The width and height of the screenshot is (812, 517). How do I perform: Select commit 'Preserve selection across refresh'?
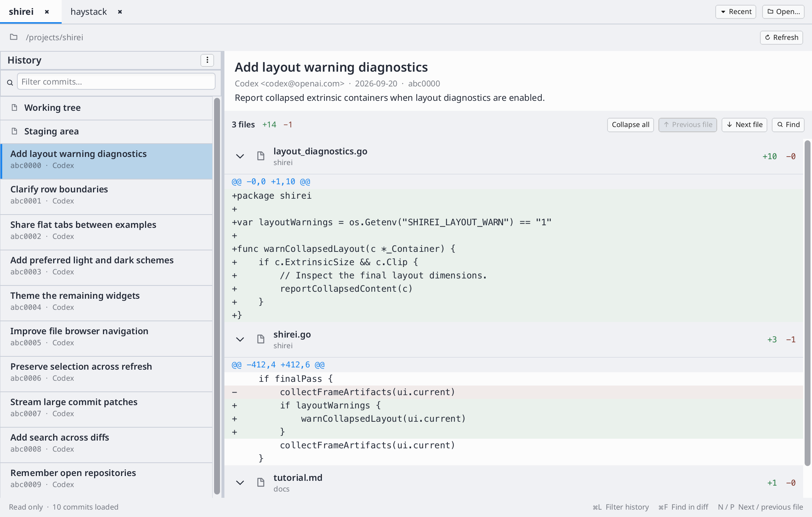click(x=106, y=374)
